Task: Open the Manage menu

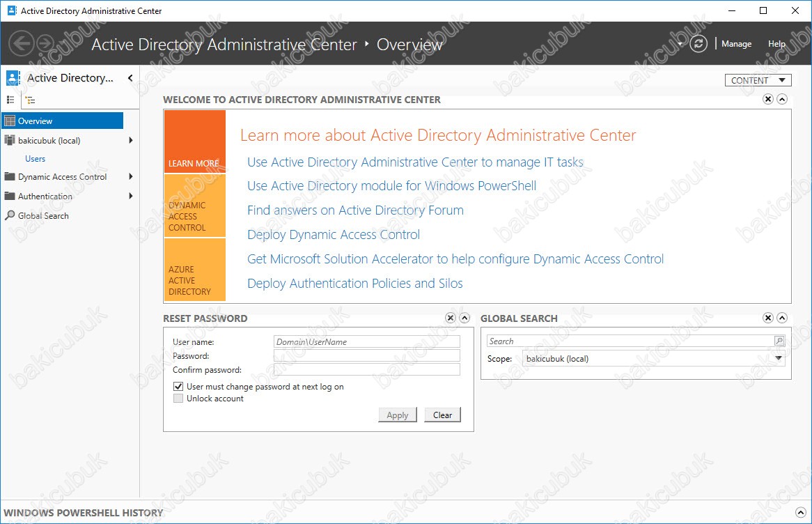Action: 736,44
